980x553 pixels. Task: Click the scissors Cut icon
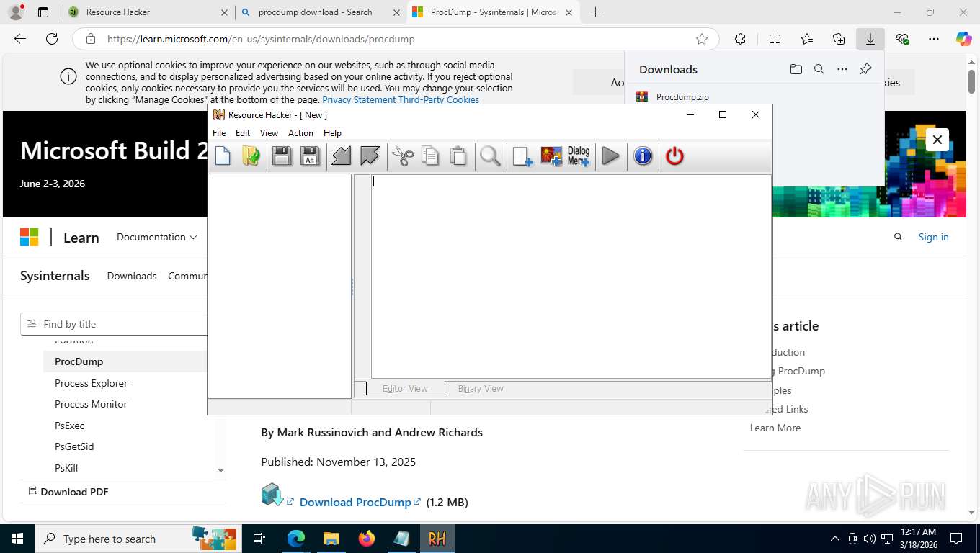point(403,156)
